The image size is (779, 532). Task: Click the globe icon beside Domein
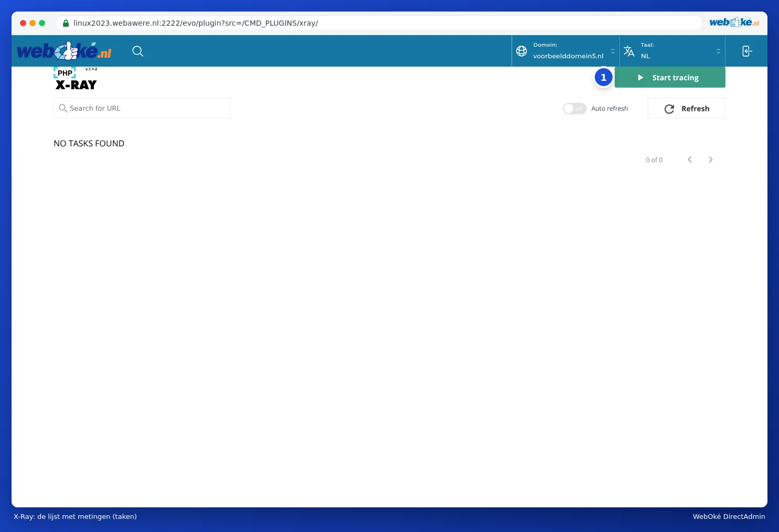521,51
